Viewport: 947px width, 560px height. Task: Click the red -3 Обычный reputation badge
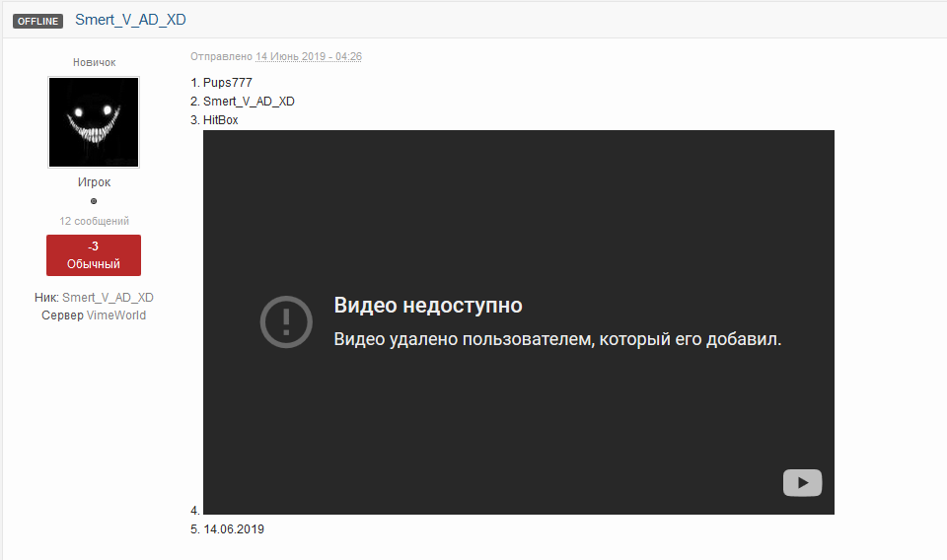click(94, 255)
